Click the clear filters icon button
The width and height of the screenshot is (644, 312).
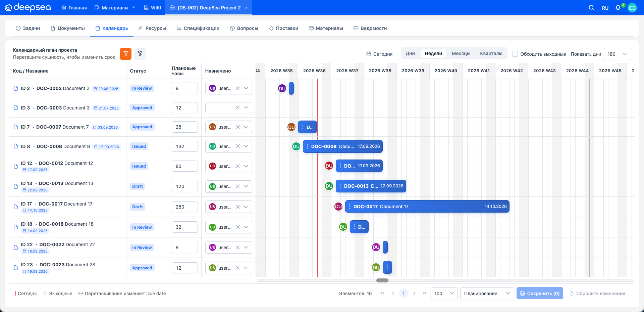140,54
